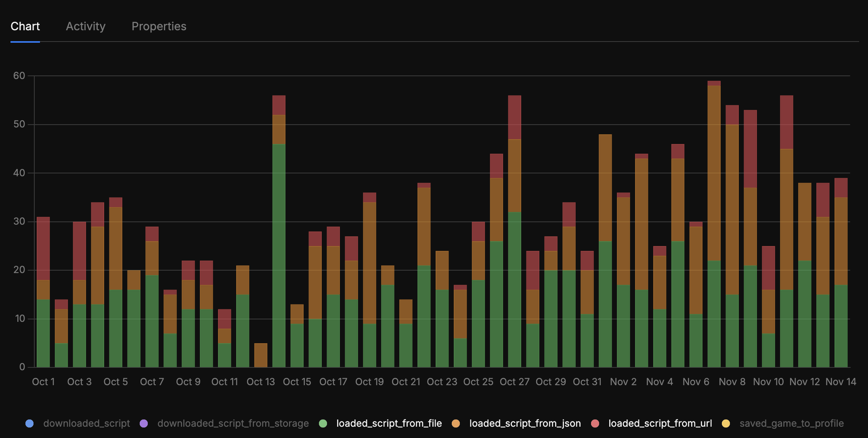This screenshot has width=868, height=438.
Task: Click the orange-only Oct 13 bar
Action: (x=261, y=355)
